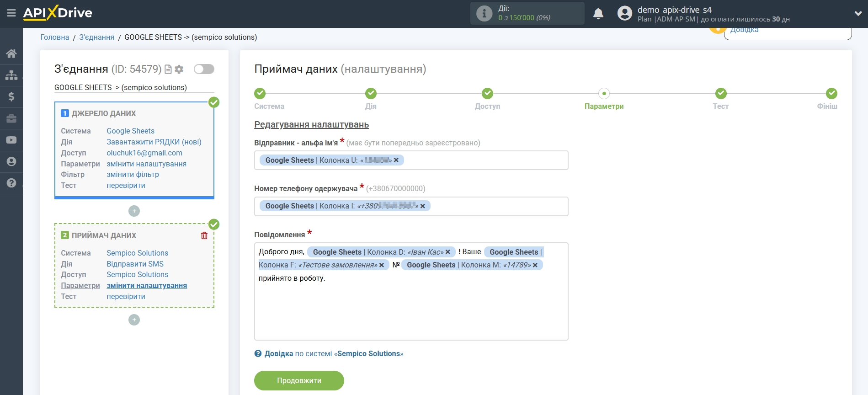Open the Головна breadcrumb link
The height and width of the screenshot is (395, 868).
(55, 37)
